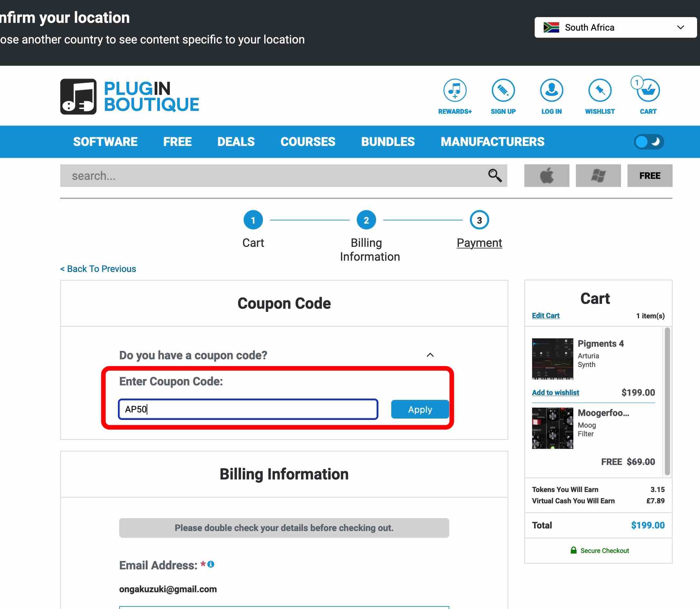The image size is (700, 609).
Task: Open the Cart basket icon
Action: coord(648,91)
